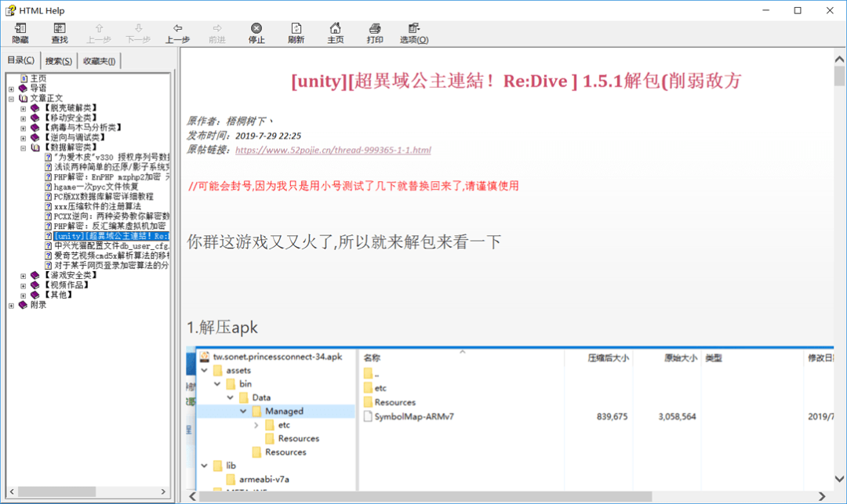Click the book icon beside 【病毒与木马分析类】
Image resolution: width=847 pixels, height=504 pixels.
pyautogui.click(x=35, y=127)
